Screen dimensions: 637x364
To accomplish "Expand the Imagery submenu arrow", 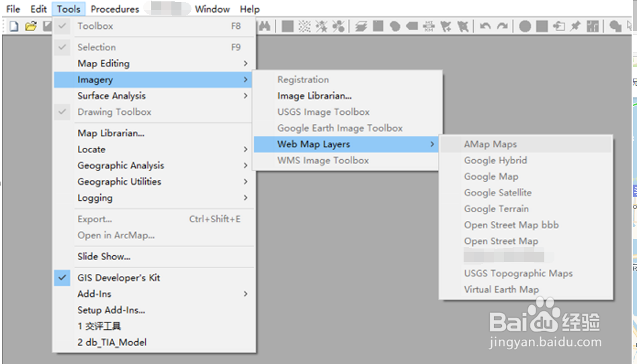I will [x=245, y=80].
